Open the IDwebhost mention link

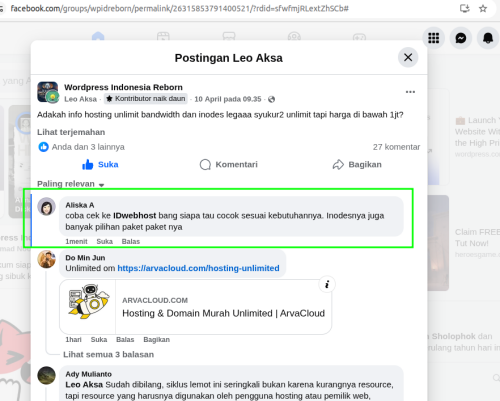point(134,216)
